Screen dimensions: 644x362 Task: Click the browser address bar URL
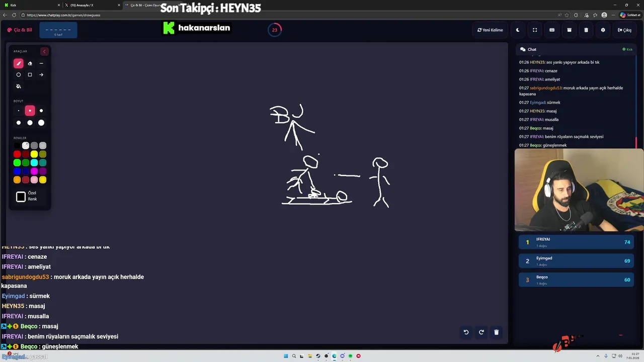63,15
